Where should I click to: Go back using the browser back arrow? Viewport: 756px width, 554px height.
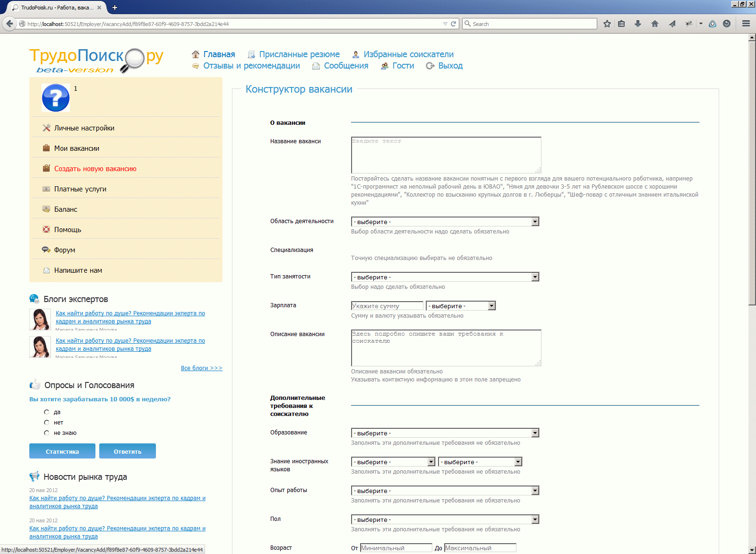coord(9,24)
